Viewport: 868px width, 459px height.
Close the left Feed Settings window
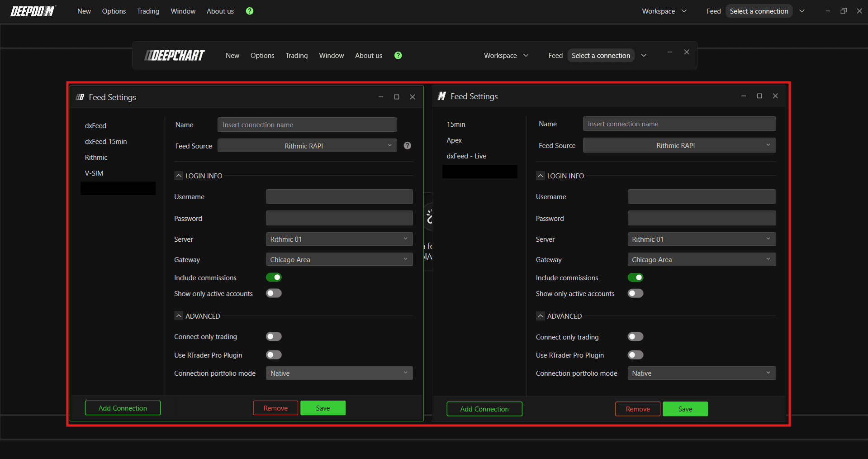[x=413, y=97]
